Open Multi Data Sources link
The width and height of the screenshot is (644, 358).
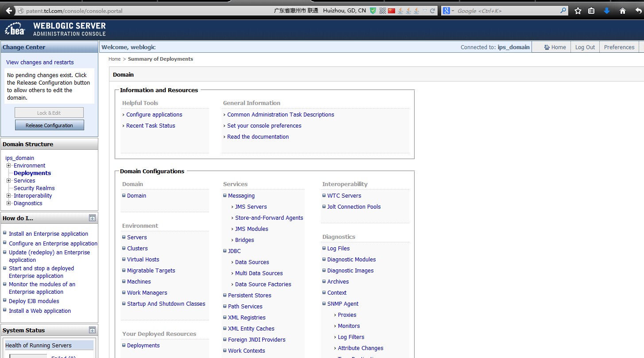pyautogui.click(x=259, y=273)
